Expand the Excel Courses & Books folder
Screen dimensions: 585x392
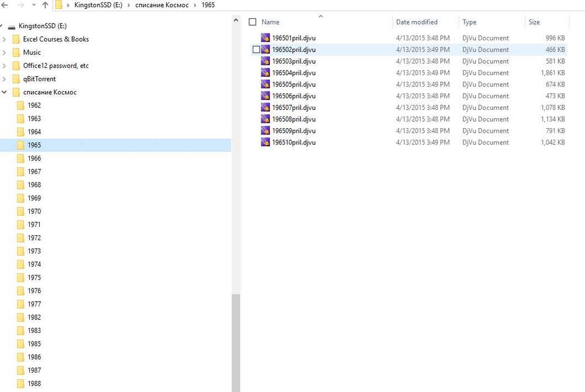pyautogui.click(x=4, y=39)
